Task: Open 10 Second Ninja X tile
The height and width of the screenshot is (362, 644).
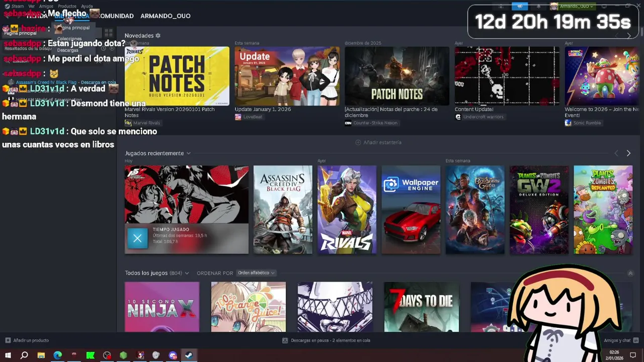Action: point(162,307)
